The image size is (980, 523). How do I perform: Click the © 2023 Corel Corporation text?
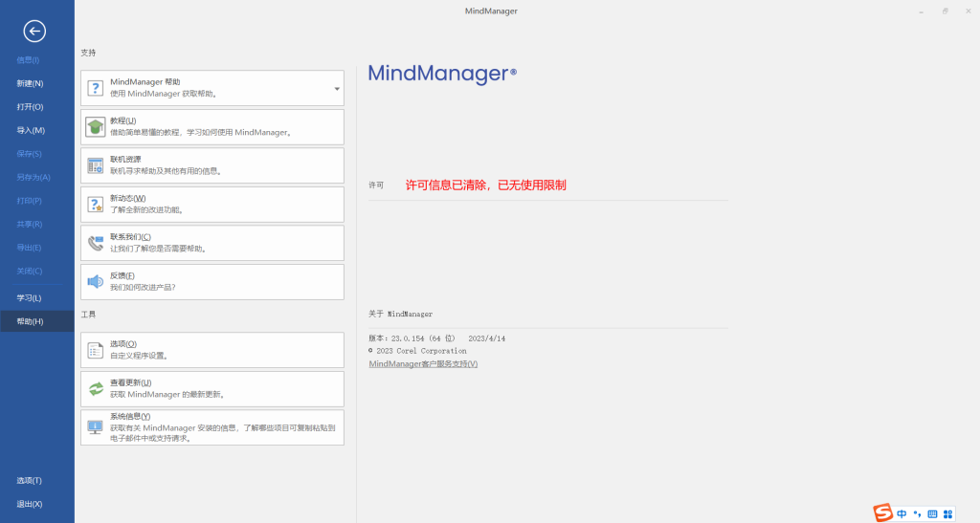[x=417, y=351]
